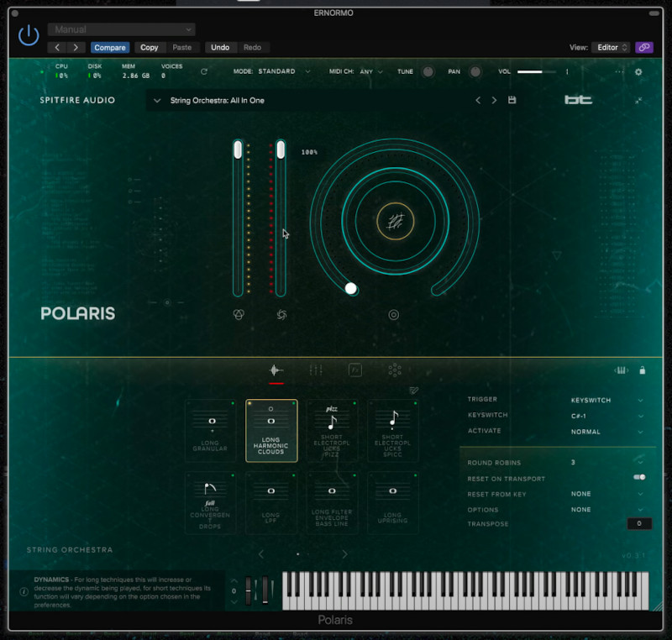Select the Short Electroplucks Spicc technique
This screenshot has width=672, height=640.
coord(392,431)
